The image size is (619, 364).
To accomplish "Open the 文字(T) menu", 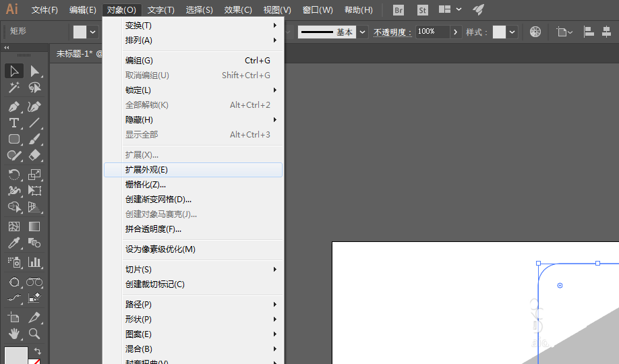I will (x=161, y=10).
